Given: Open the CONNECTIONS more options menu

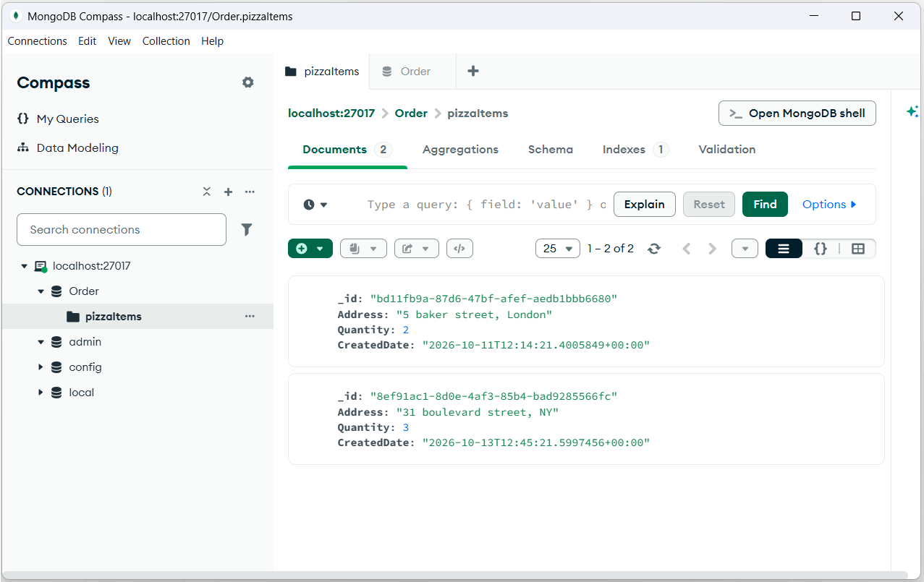Looking at the screenshot, I should (x=250, y=192).
